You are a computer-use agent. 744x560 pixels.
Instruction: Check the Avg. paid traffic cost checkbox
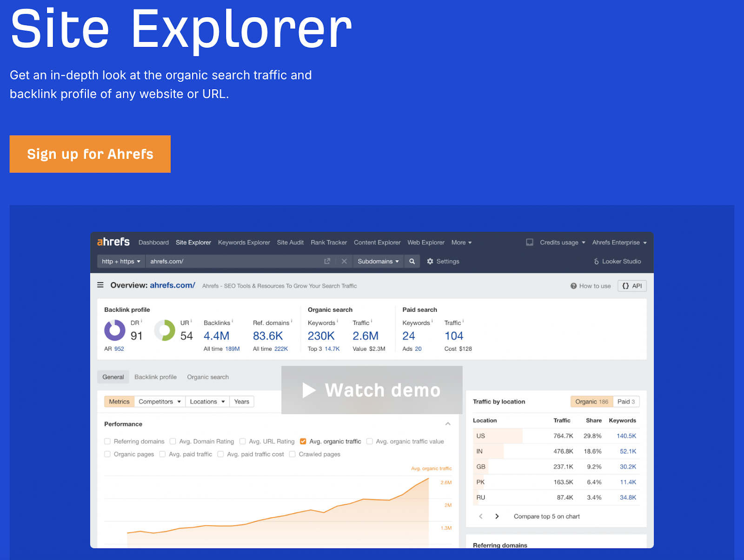[220, 454]
